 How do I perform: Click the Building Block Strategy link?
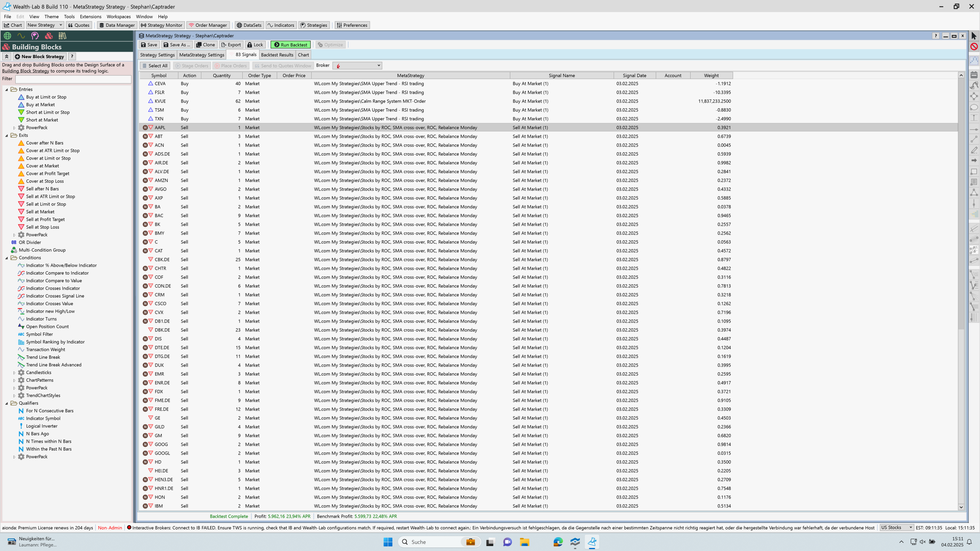point(26,71)
